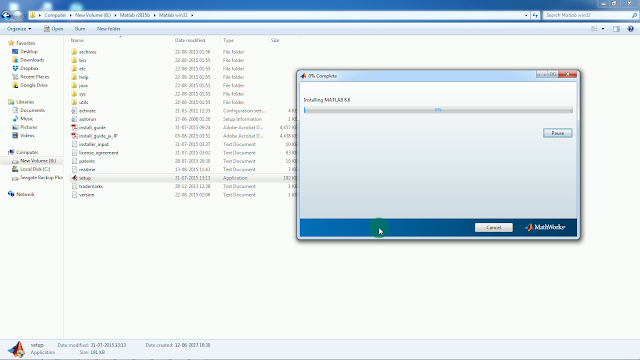Click the search magnifier icon

coord(634,15)
